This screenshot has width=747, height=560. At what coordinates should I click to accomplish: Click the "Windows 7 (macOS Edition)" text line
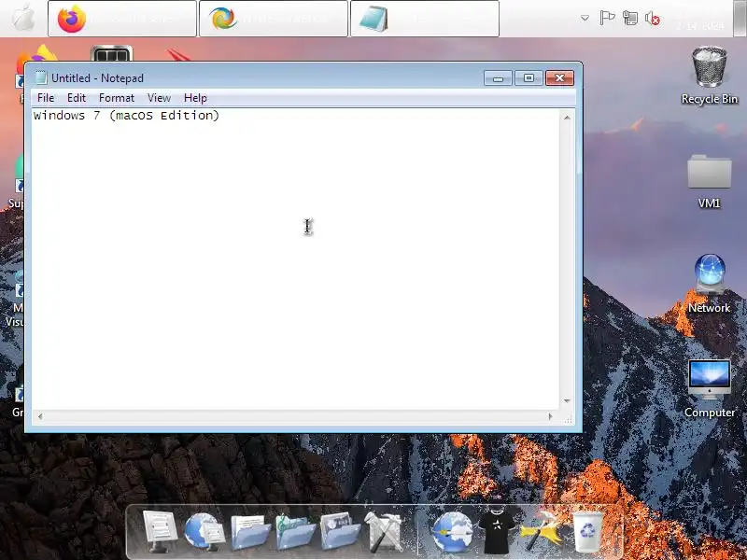click(126, 115)
